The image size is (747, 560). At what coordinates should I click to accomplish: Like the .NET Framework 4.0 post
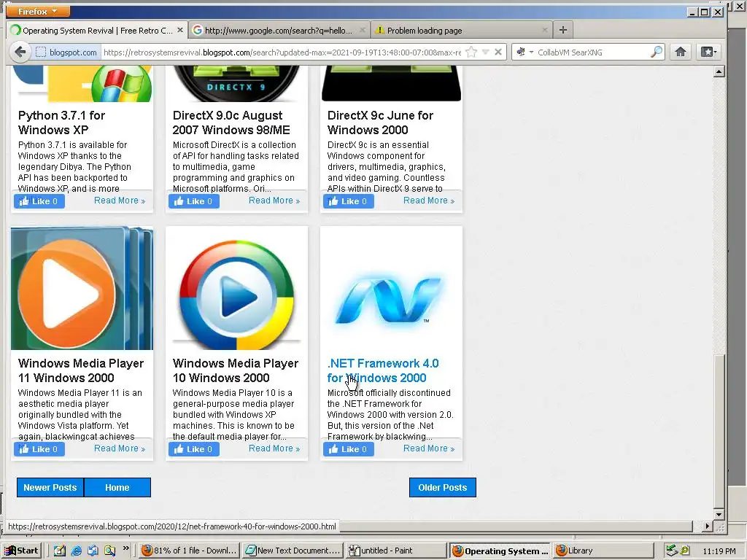[349, 449]
